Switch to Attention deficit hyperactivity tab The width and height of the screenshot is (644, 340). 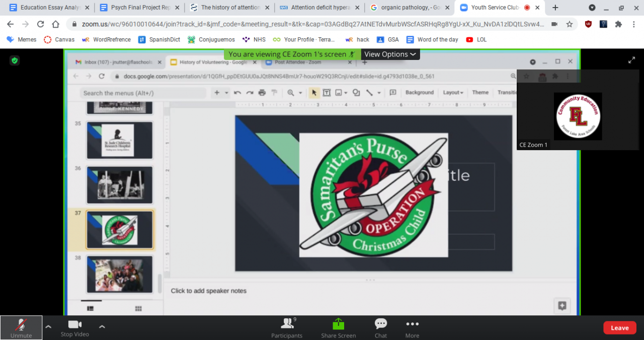point(319,8)
